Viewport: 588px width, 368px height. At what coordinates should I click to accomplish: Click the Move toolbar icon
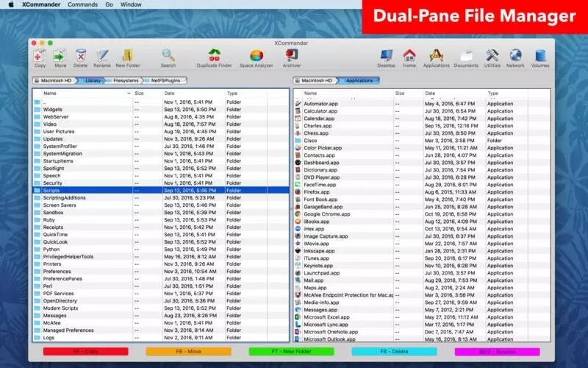pyautogui.click(x=60, y=58)
